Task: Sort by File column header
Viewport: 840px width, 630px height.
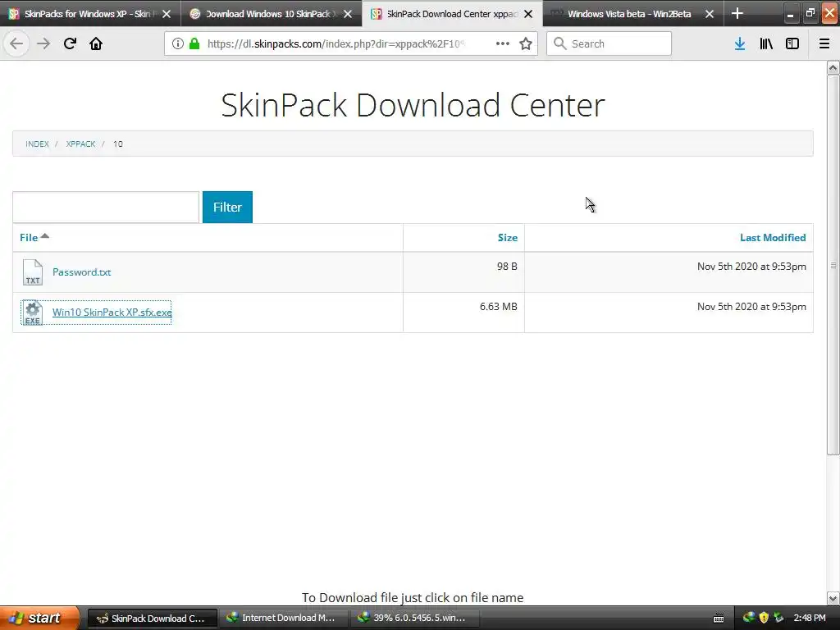Action: [29, 237]
